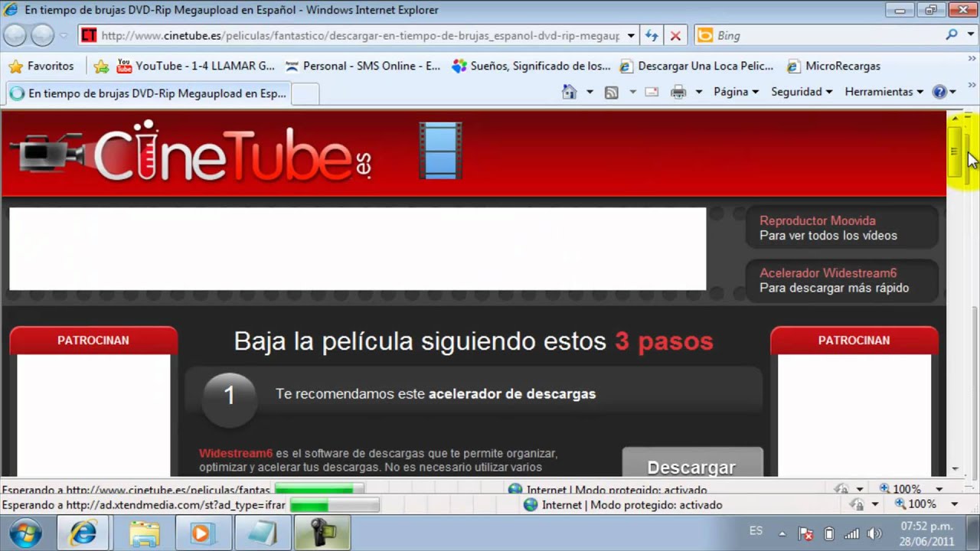Click Action Center flag tray icon
Image resolution: width=980 pixels, height=551 pixels.
[805, 533]
